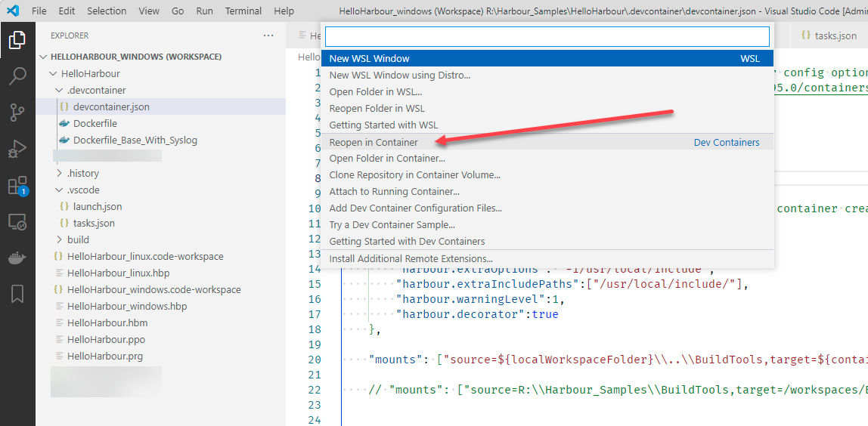The height and width of the screenshot is (426, 868).
Task: Open the Search view icon
Action: coord(17,76)
